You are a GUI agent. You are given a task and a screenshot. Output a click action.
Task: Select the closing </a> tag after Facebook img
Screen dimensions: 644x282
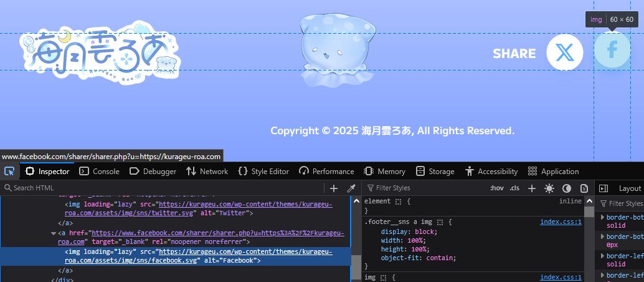[65, 271]
